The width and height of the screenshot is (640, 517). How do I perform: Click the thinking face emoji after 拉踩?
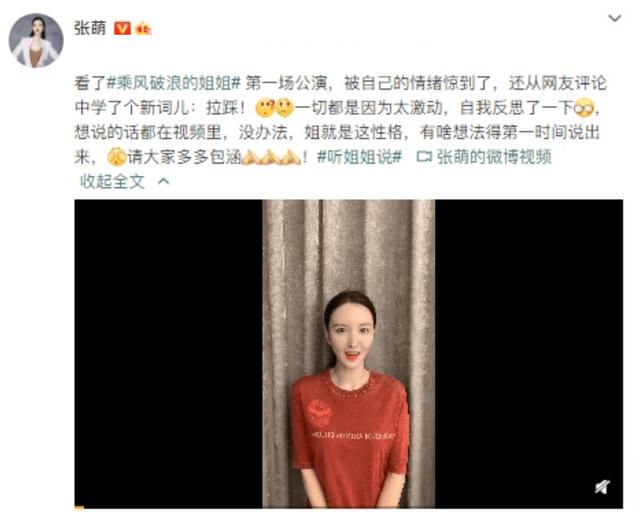coord(264,108)
